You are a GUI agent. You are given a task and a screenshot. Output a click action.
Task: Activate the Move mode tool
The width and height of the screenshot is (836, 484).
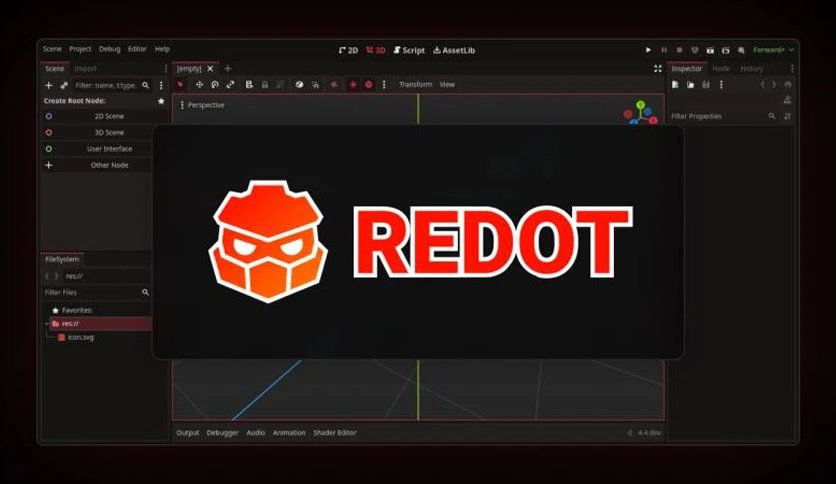(199, 84)
